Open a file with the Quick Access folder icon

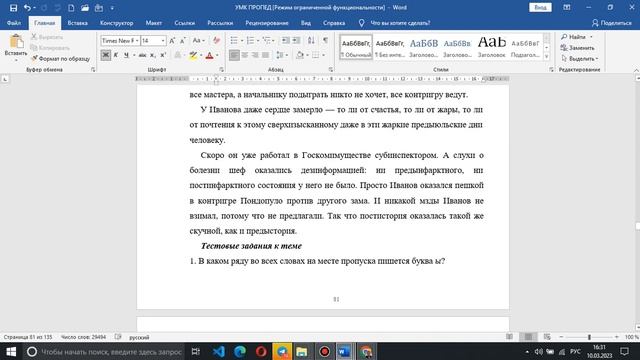pos(85,8)
